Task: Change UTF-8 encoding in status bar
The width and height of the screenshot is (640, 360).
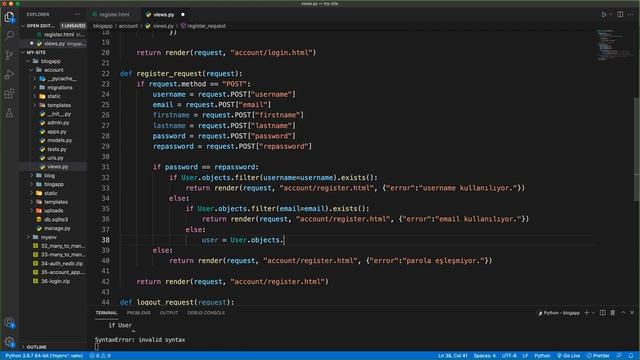Action: [x=509, y=356]
